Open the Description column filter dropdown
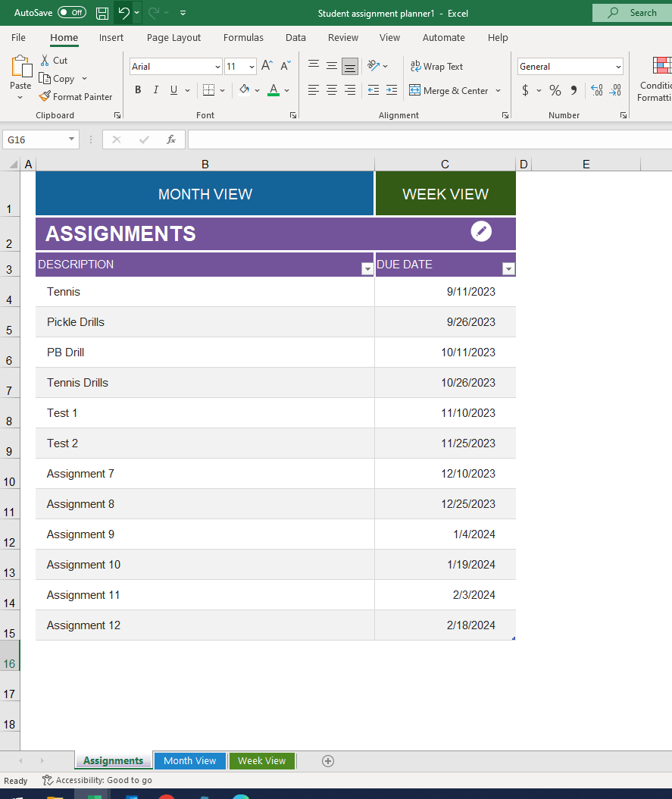The image size is (672, 799). pyautogui.click(x=367, y=269)
